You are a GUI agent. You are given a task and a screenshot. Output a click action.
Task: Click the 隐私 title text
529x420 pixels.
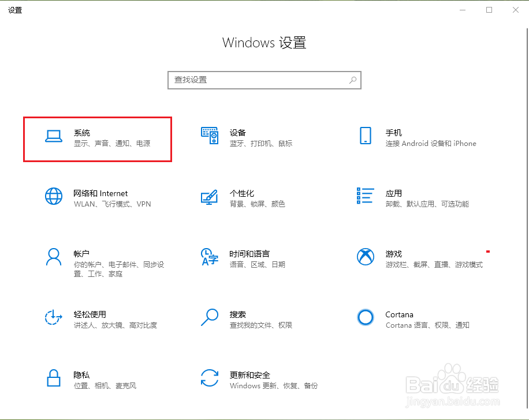[x=81, y=375]
